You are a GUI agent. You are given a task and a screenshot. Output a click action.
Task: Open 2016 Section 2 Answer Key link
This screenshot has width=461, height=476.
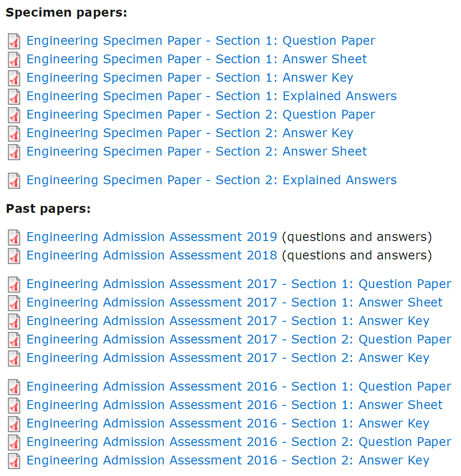pyautogui.click(x=228, y=460)
